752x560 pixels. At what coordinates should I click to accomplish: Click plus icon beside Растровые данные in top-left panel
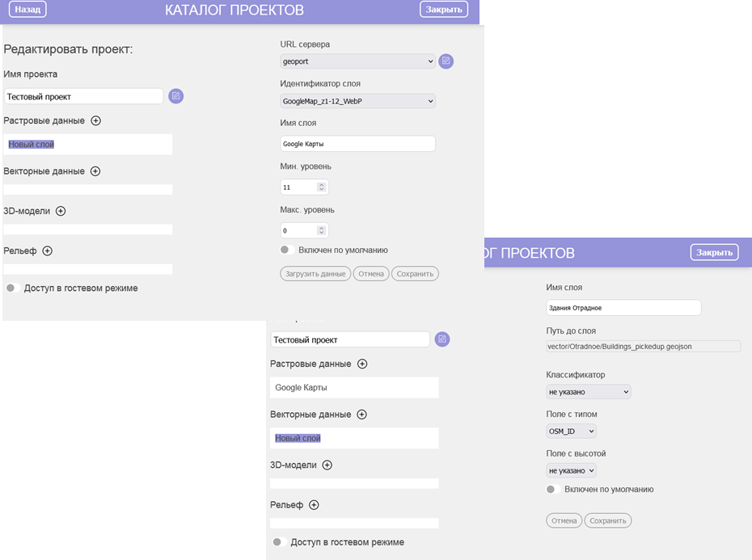click(95, 120)
